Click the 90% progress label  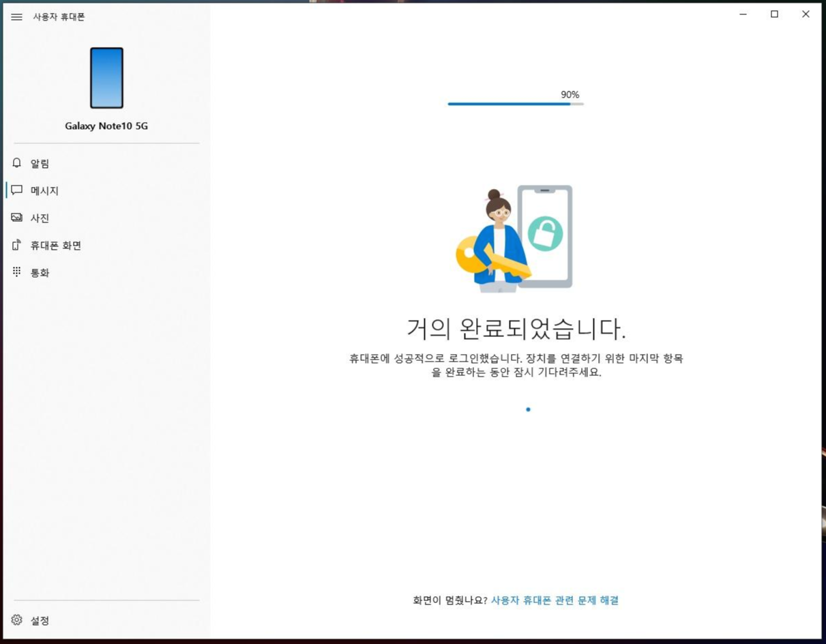570,95
